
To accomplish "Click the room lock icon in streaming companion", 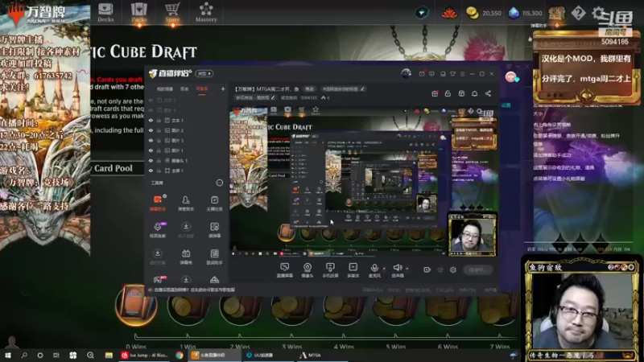I will tap(448, 93).
